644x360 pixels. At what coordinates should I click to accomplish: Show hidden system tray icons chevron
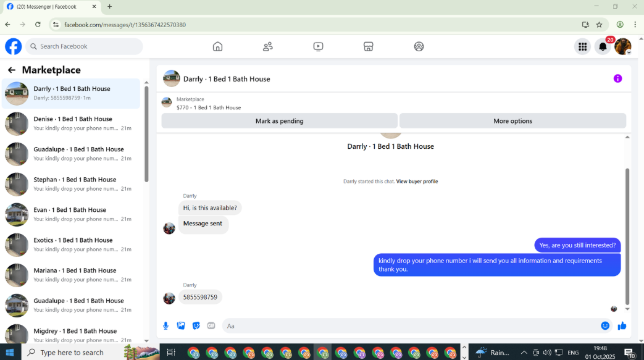524,353
